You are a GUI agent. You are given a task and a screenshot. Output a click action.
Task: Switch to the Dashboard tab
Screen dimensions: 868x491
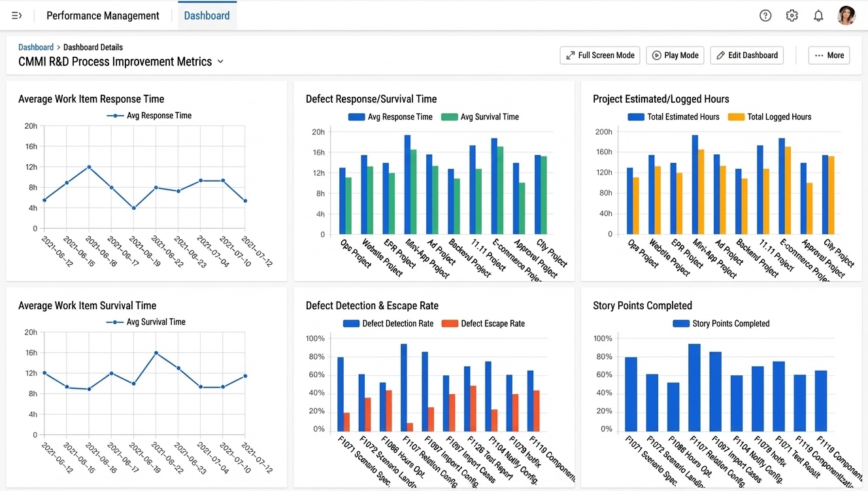coord(207,15)
